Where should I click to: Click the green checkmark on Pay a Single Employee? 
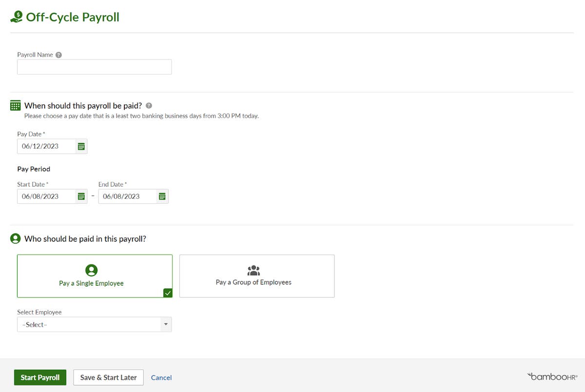point(168,293)
